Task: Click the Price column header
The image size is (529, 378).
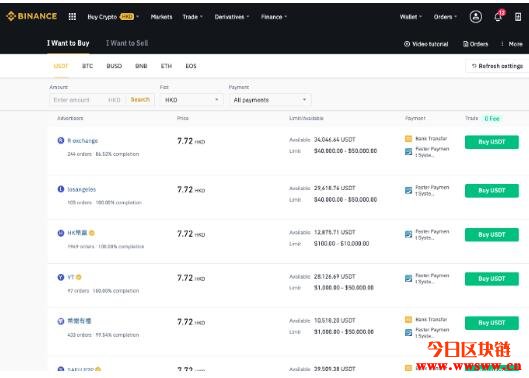Action: pyautogui.click(x=183, y=118)
